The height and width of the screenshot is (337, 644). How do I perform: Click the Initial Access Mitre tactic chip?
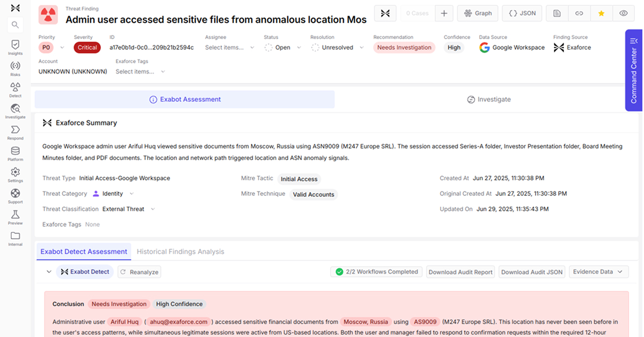[299, 179]
